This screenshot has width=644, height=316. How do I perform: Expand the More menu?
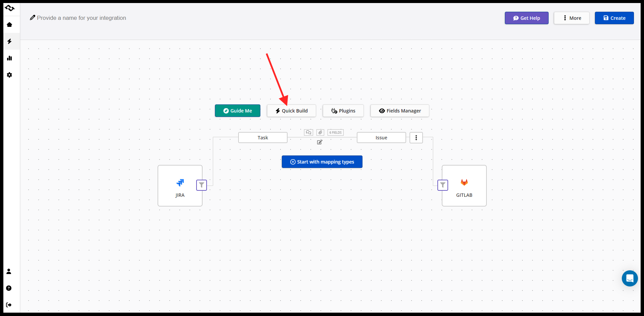571,18
